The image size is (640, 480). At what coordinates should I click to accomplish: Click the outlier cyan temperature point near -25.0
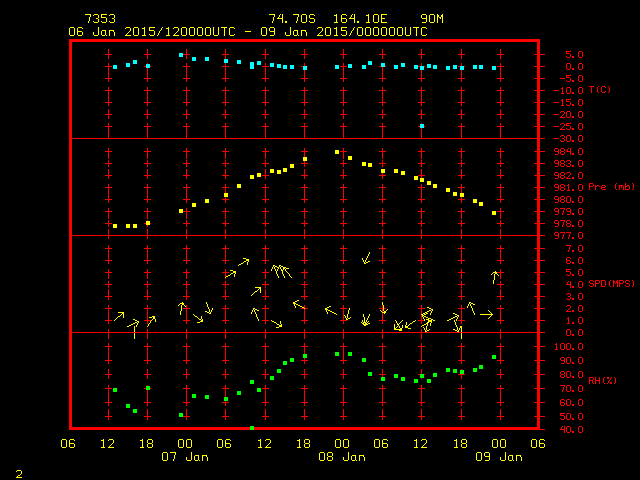pos(422,126)
